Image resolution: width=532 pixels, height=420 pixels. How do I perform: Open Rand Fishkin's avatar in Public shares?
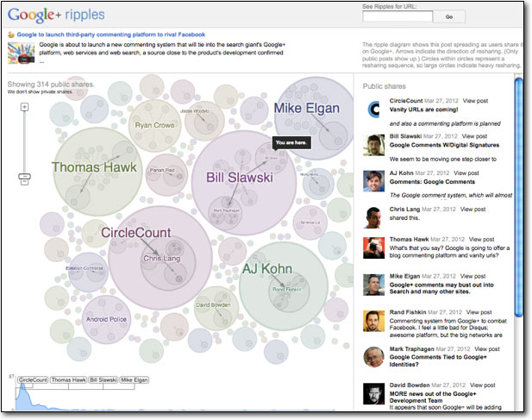374,321
